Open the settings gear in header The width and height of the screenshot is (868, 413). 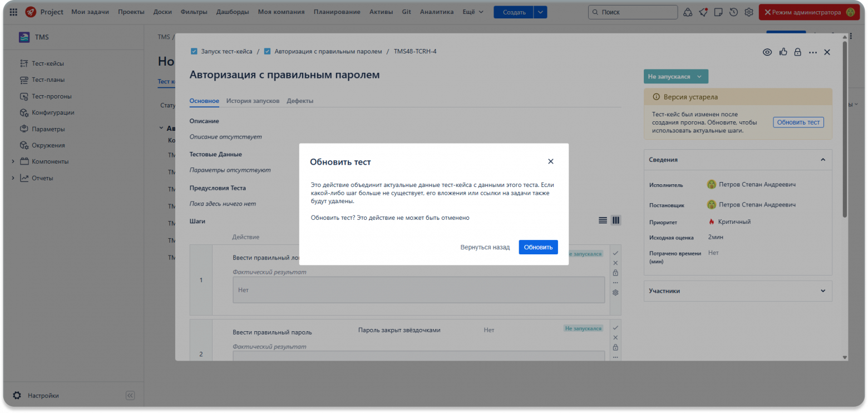point(749,12)
